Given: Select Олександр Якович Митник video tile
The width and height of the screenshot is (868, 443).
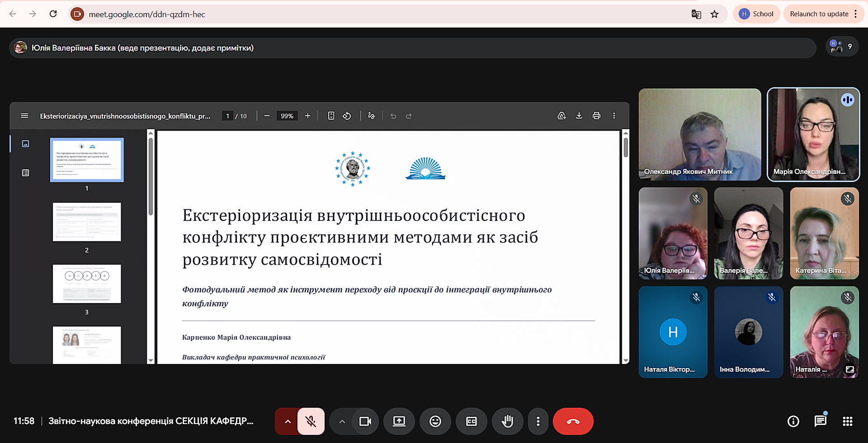Looking at the screenshot, I should pyautogui.click(x=700, y=135).
